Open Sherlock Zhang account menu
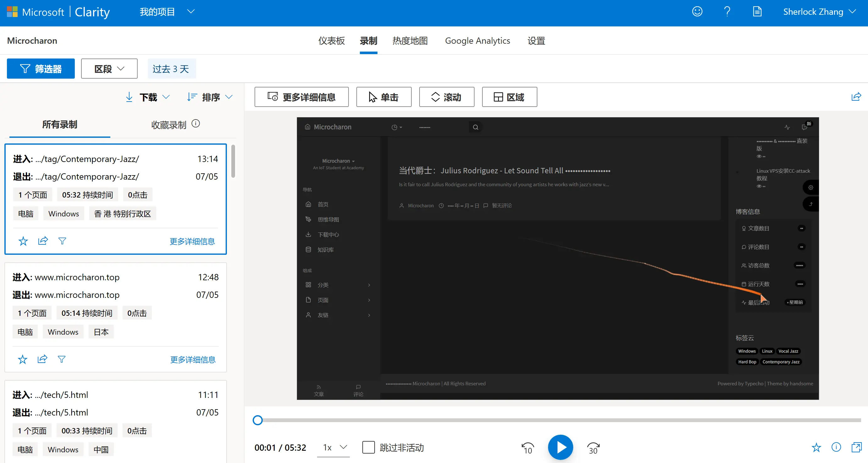This screenshot has height=463, width=868. click(819, 12)
